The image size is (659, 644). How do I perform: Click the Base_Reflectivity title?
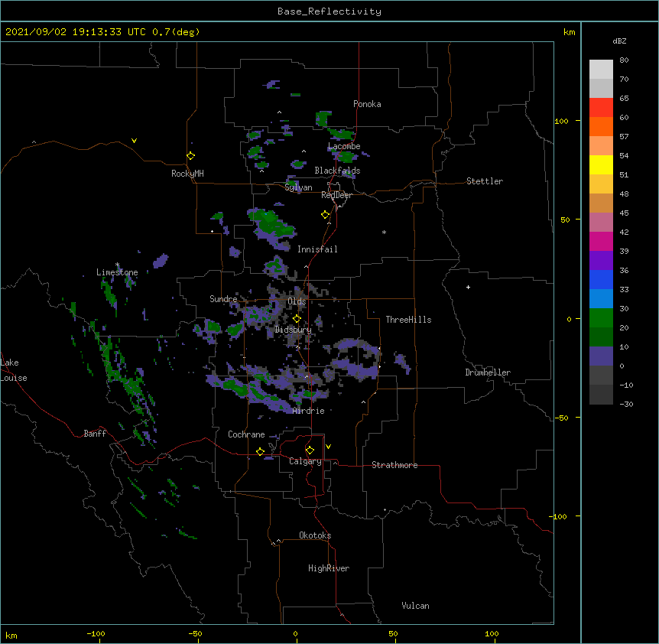click(x=329, y=11)
